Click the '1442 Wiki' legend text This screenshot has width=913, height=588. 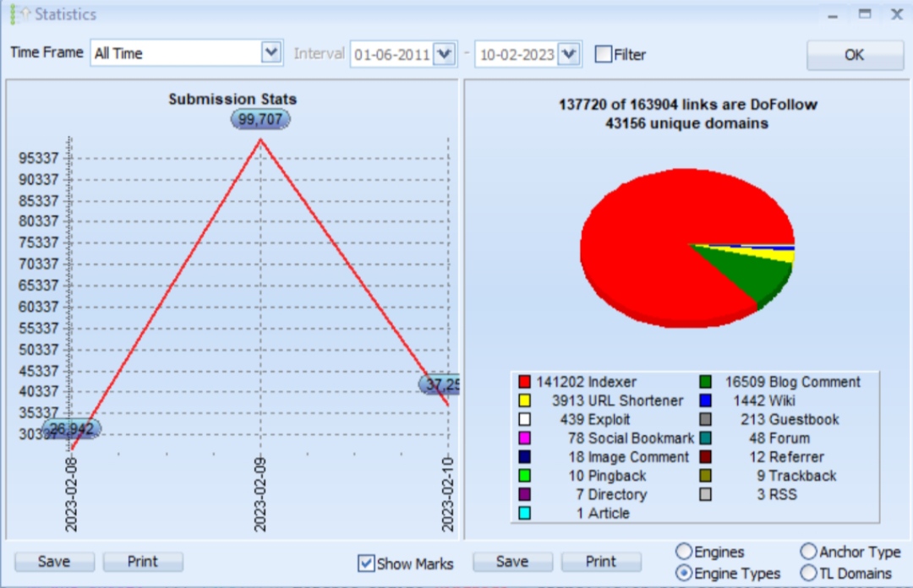764,400
